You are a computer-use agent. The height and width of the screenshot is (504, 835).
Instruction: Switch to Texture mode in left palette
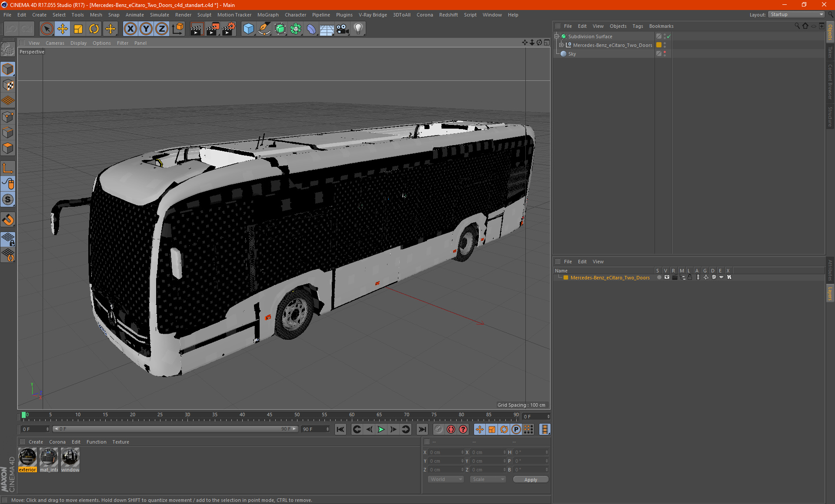point(8,85)
